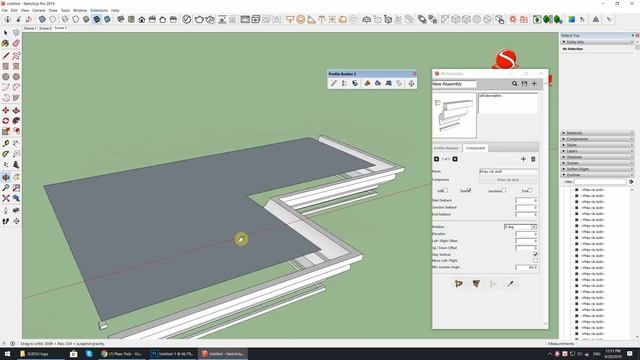Image resolution: width=640 pixels, height=360 pixels.
Task: Click the Profile Builder pencil build tool
Action: click(333, 83)
